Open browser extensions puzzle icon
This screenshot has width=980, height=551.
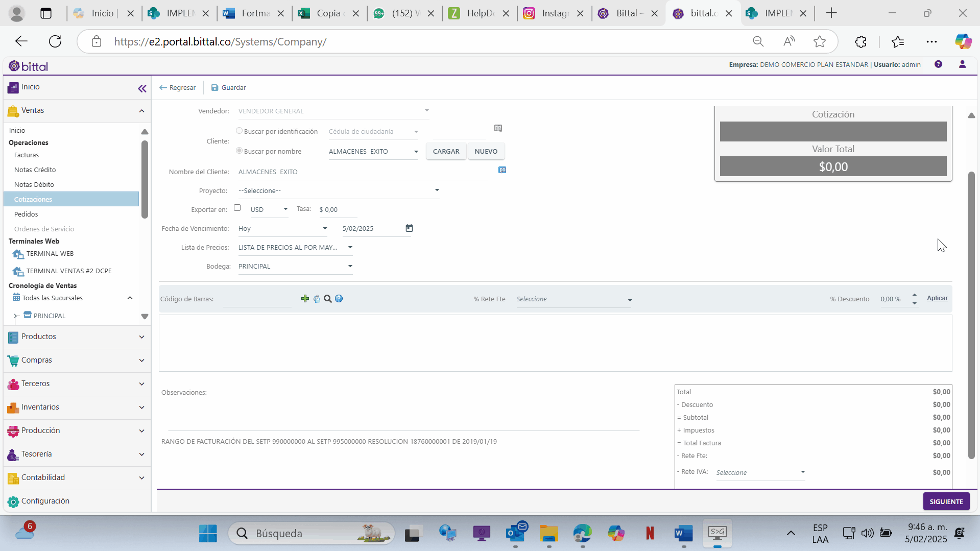861,42
